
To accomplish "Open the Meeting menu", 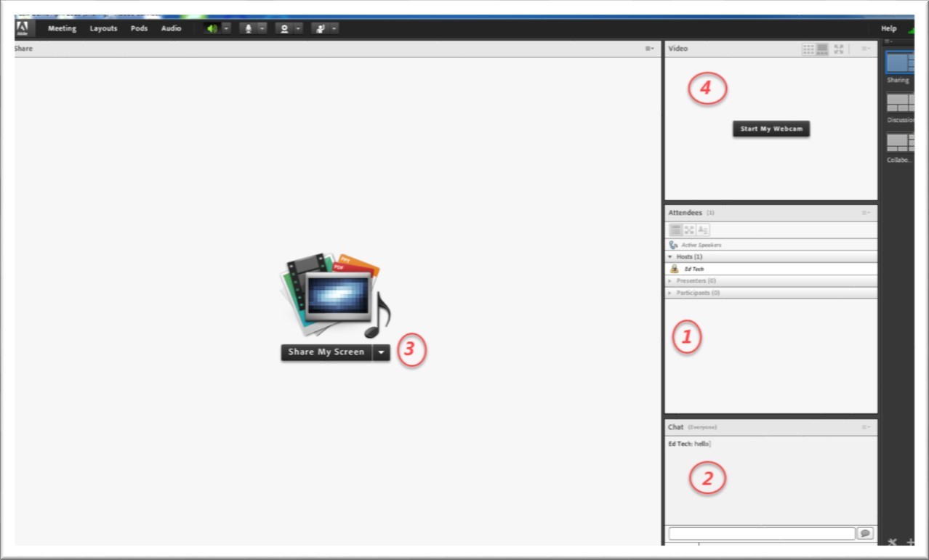I will point(62,28).
